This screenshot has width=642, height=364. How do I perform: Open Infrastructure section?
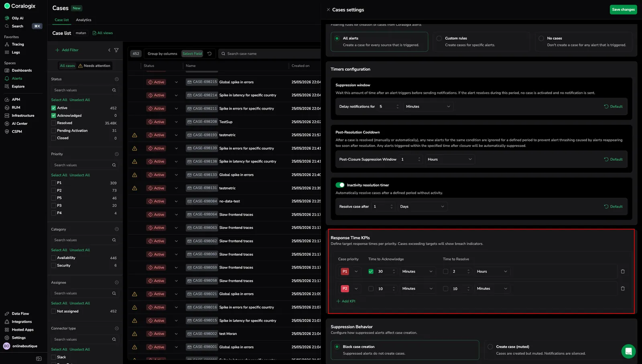(20, 116)
